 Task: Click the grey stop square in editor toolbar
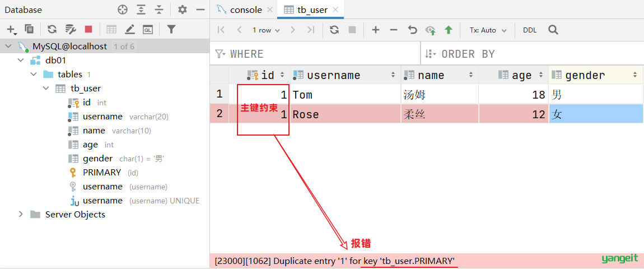352,30
